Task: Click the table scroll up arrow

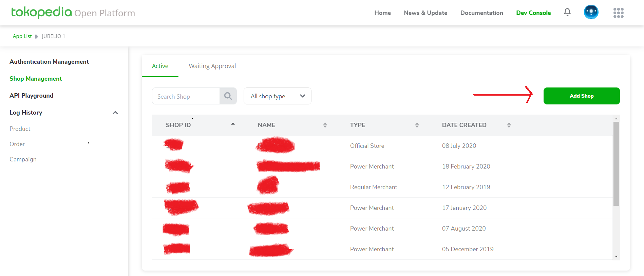Action: pyautogui.click(x=616, y=118)
